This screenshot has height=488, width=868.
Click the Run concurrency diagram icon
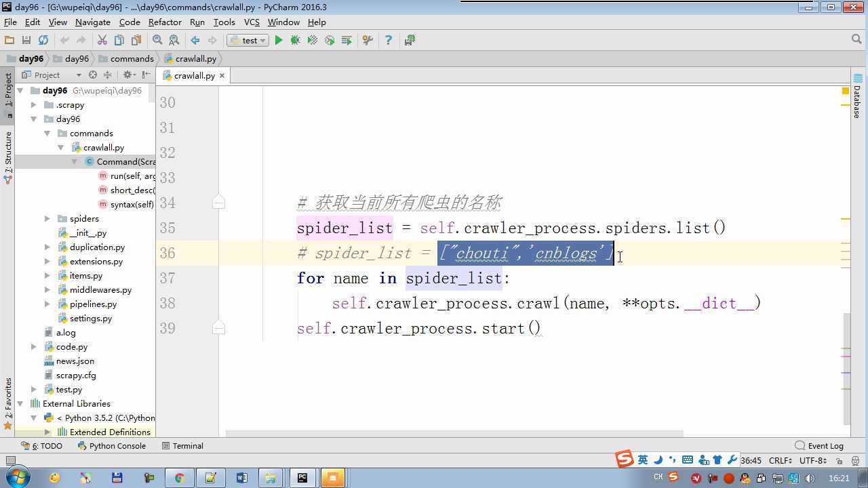click(x=347, y=41)
